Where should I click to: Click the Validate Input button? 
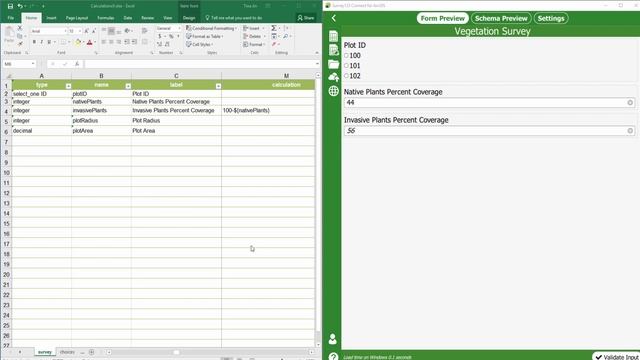pos(617,357)
